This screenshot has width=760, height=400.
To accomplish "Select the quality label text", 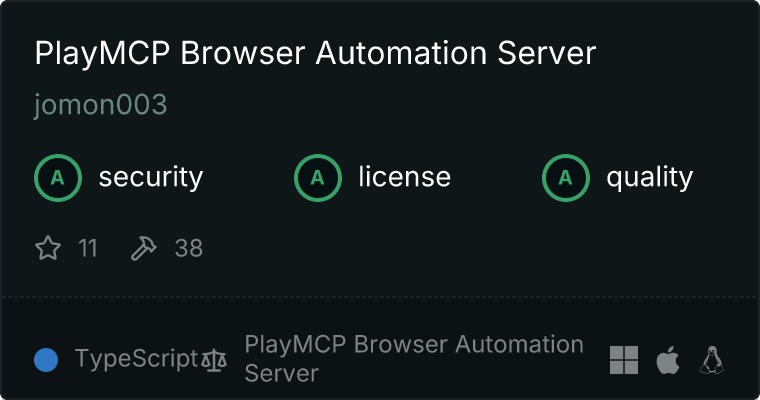I will click(649, 178).
